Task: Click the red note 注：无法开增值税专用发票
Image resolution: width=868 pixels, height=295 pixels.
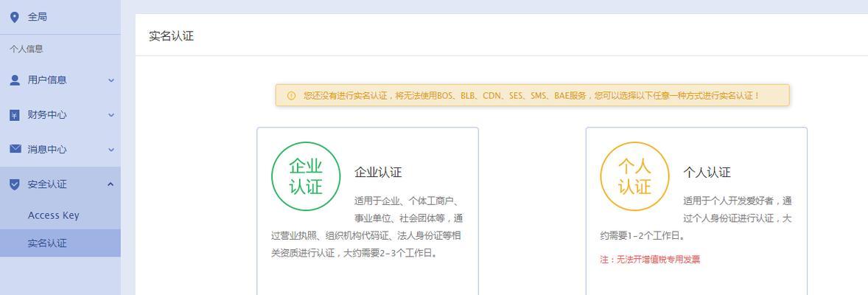Action: pyautogui.click(x=650, y=259)
